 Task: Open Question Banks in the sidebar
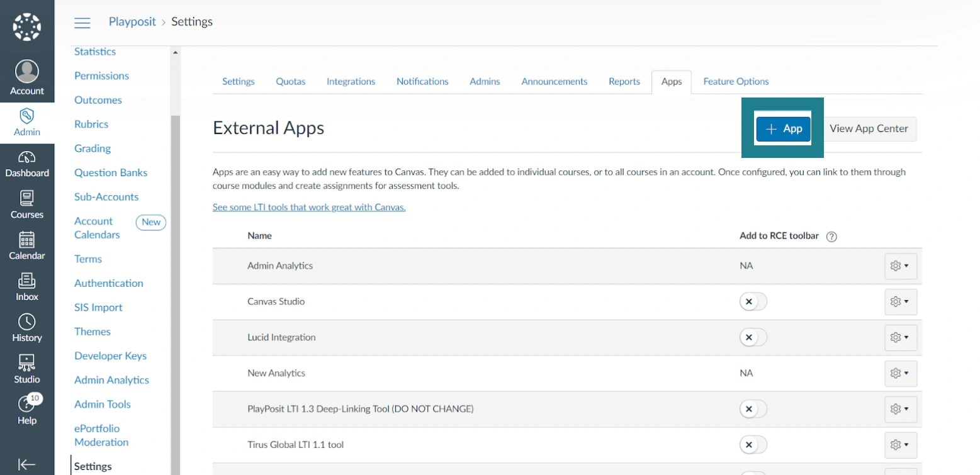(x=111, y=173)
